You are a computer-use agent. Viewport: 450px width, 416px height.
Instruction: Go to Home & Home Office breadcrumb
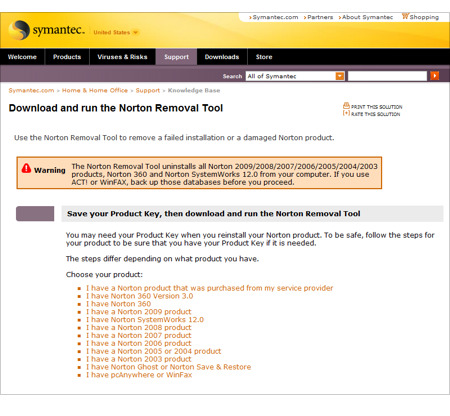(x=95, y=90)
